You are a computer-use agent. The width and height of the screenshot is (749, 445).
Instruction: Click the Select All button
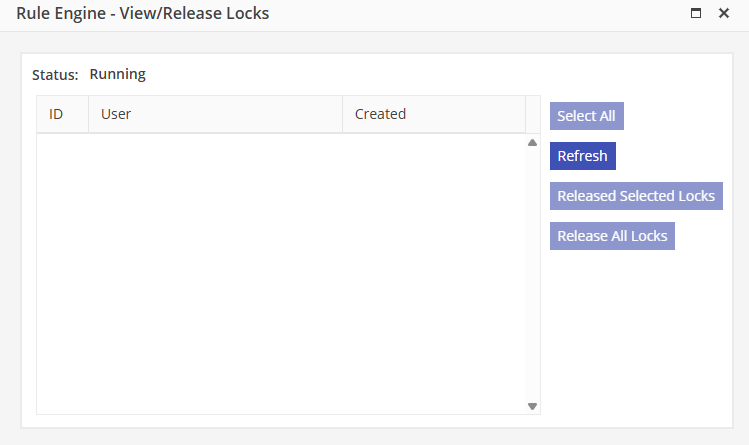(x=586, y=116)
